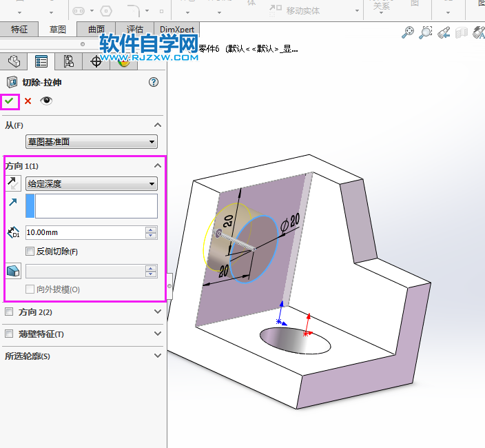This screenshot has width=485, height=448.
Task: Click the draft angle input field
Action: 85,271
